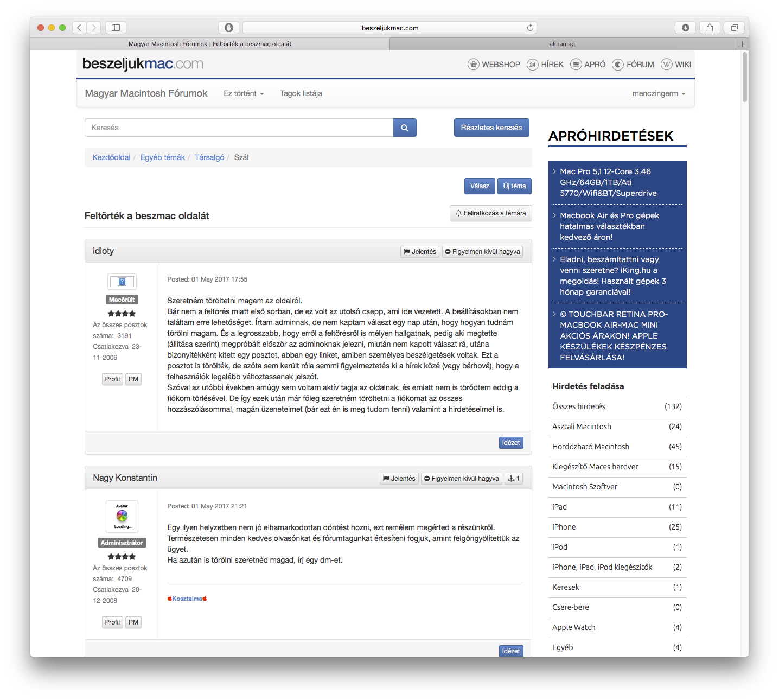Reload the page with the refresh icon
The width and height of the screenshot is (779, 700).
click(530, 28)
